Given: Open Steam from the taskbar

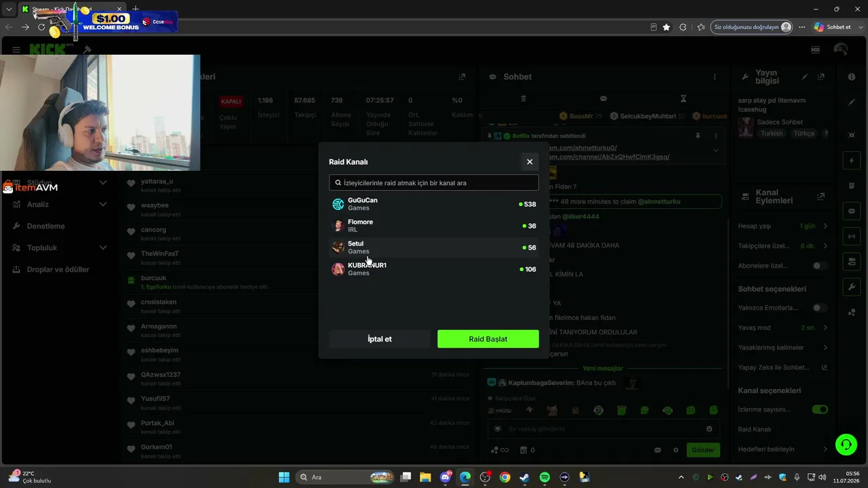Looking at the screenshot, I should tap(524, 477).
